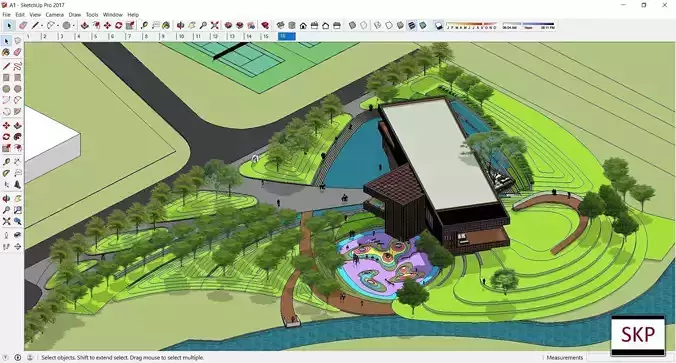
Task: Activate the Tape Measure tool in the top toolbar
Action: pos(144,26)
